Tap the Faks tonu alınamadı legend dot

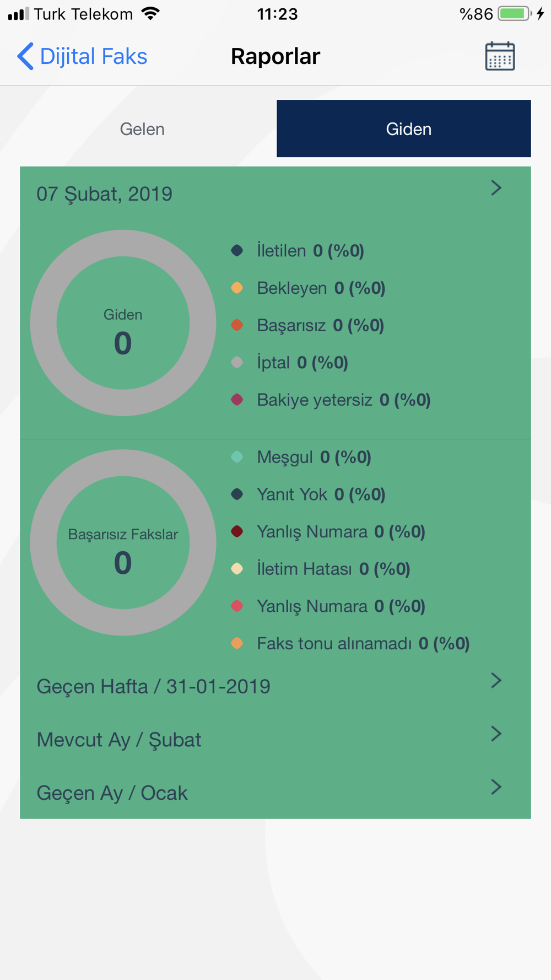click(x=237, y=643)
